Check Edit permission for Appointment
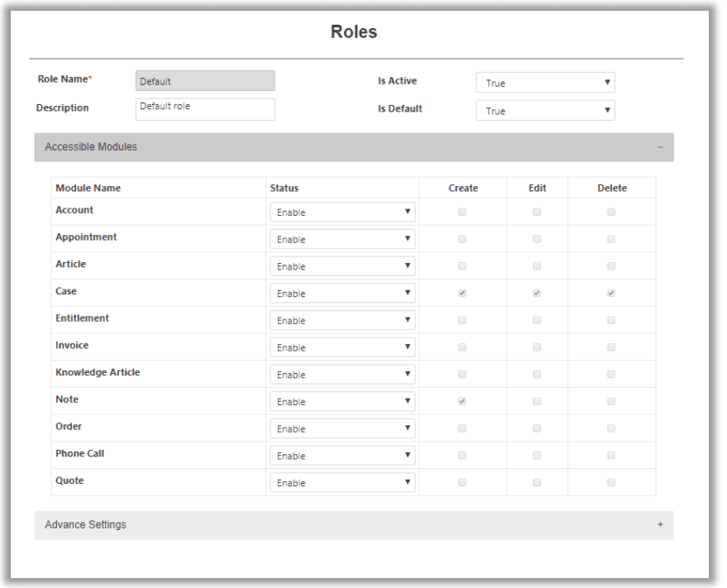This screenshot has height=588, width=727. [x=537, y=239]
